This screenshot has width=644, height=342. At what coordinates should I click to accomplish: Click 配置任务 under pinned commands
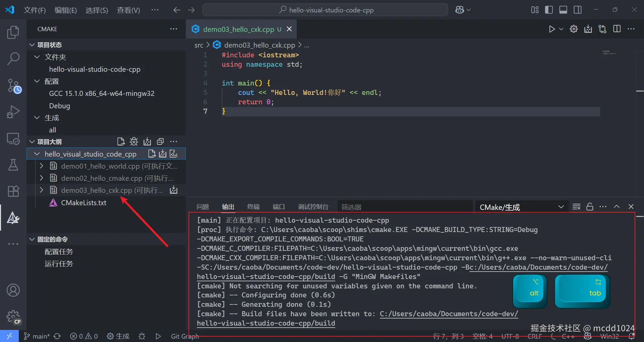[59, 251]
